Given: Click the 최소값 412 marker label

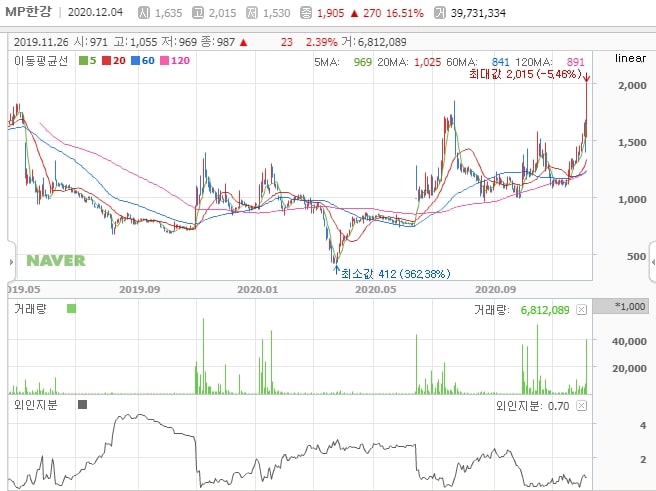Looking at the screenshot, I should click(x=396, y=274).
